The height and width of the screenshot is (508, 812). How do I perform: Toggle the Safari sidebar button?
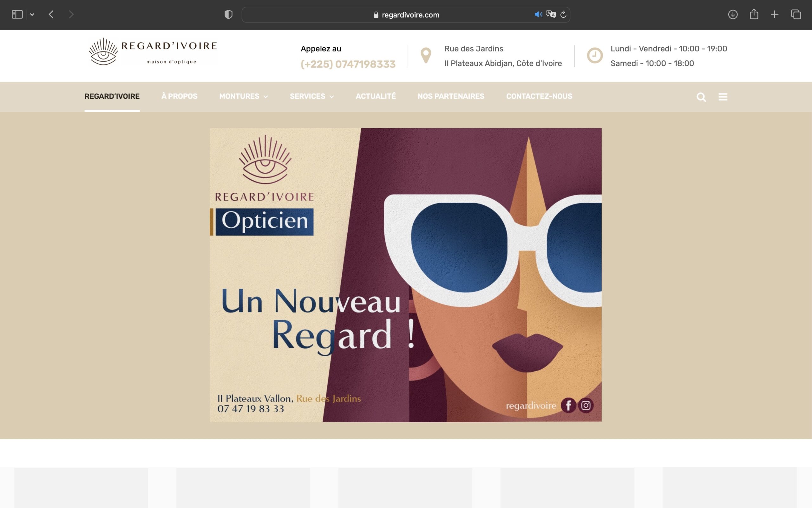coord(17,15)
